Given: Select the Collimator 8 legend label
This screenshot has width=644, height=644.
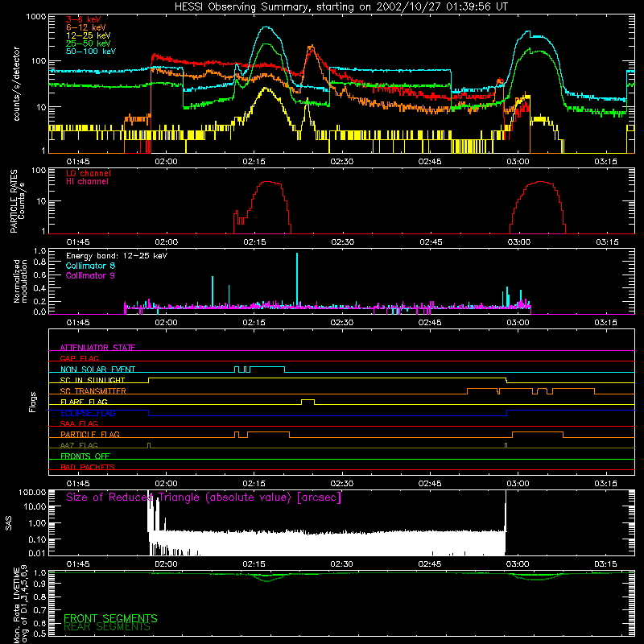Looking at the screenshot, I should tap(90, 266).
